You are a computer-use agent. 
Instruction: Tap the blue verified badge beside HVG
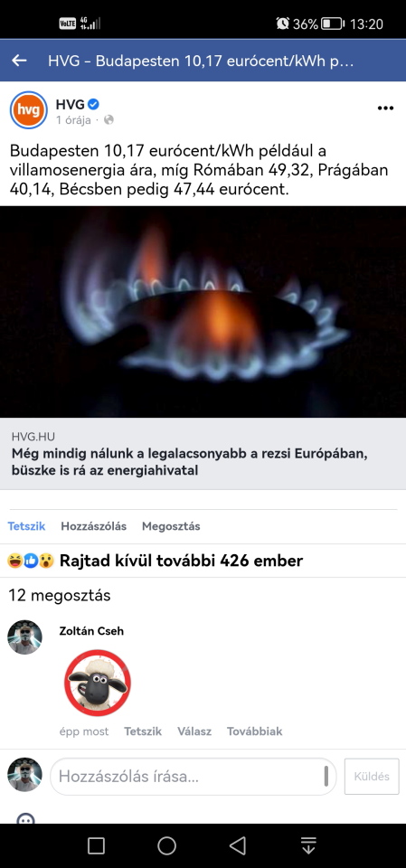(94, 103)
